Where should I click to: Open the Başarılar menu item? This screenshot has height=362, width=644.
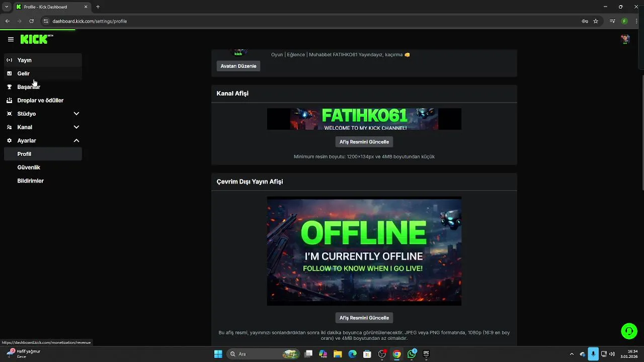[x=43, y=87]
